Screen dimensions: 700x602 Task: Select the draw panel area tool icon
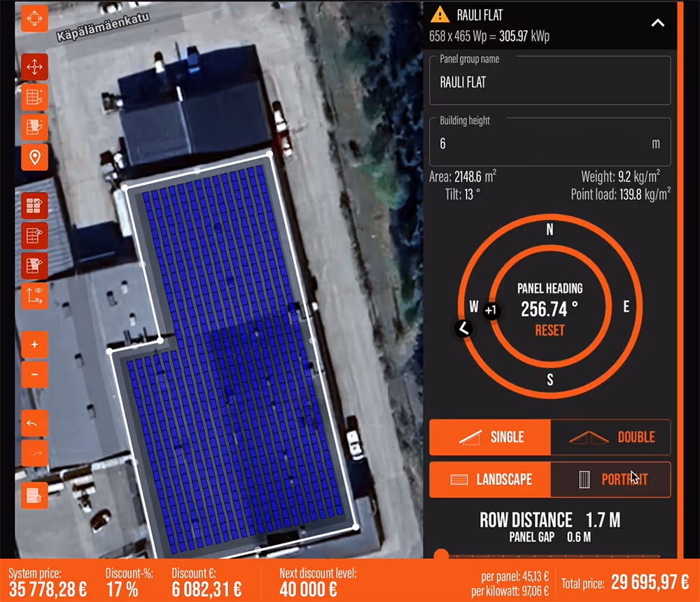34,97
